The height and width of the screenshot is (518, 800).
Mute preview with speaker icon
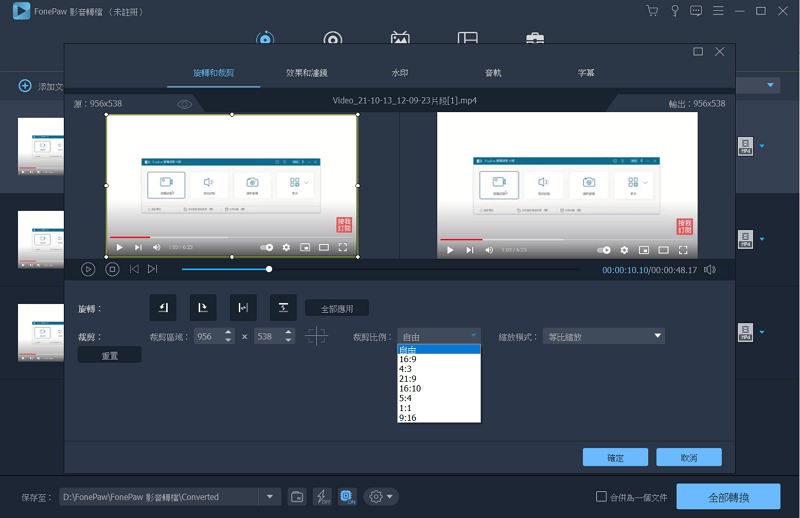point(710,270)
